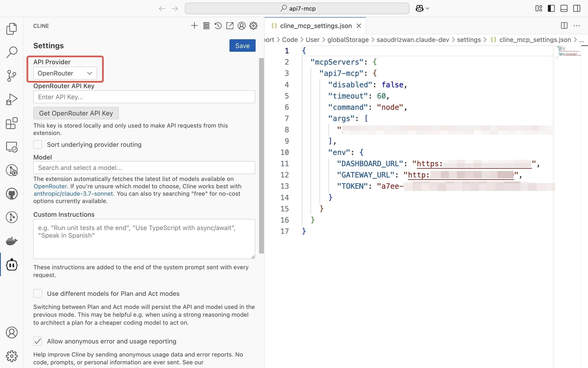Image resolution: width=588 pixels, height=368 pixels.
Task: Open Cline MCP Servers icon
Action: (206, 26)
